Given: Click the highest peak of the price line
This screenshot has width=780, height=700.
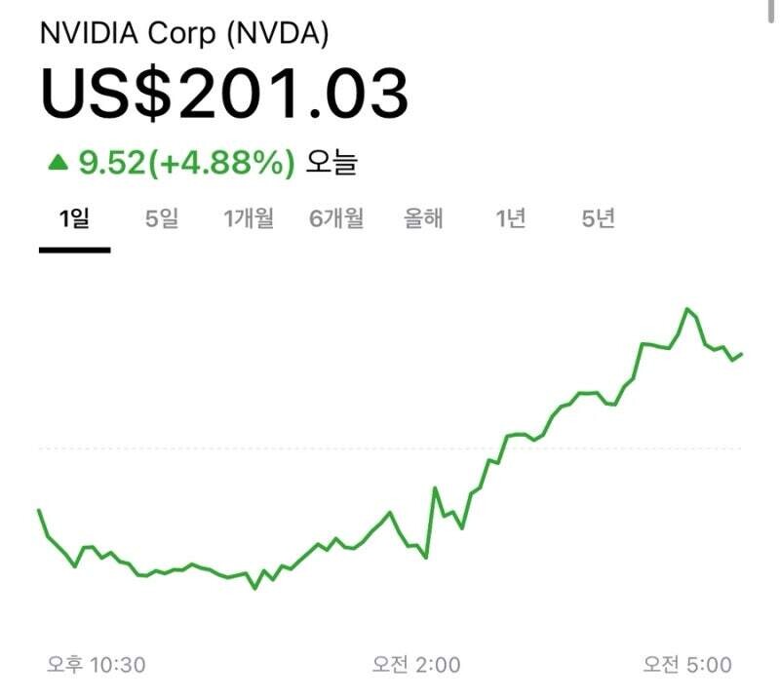Looking at the screenshot, I should pyautogui.click(x=687, y=309).
